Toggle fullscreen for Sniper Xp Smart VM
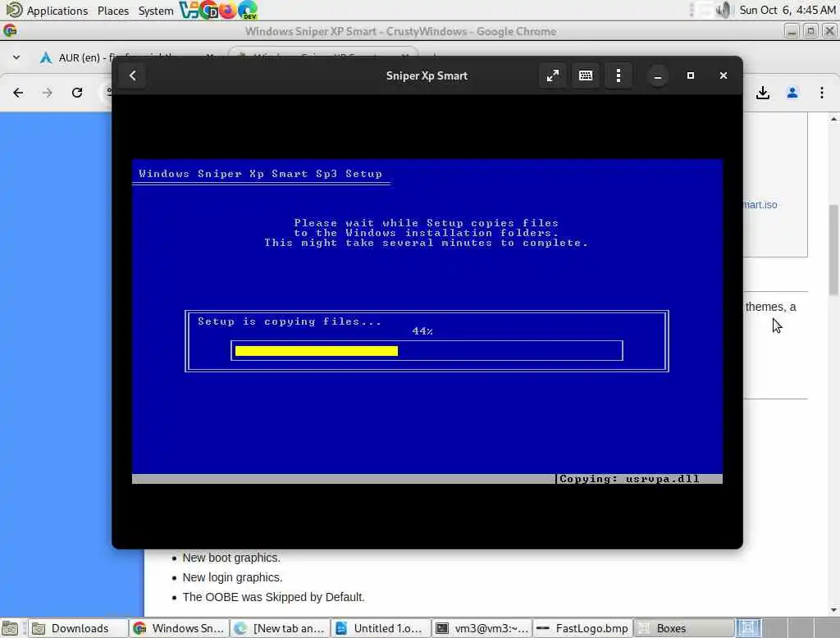 pos(552,75)
